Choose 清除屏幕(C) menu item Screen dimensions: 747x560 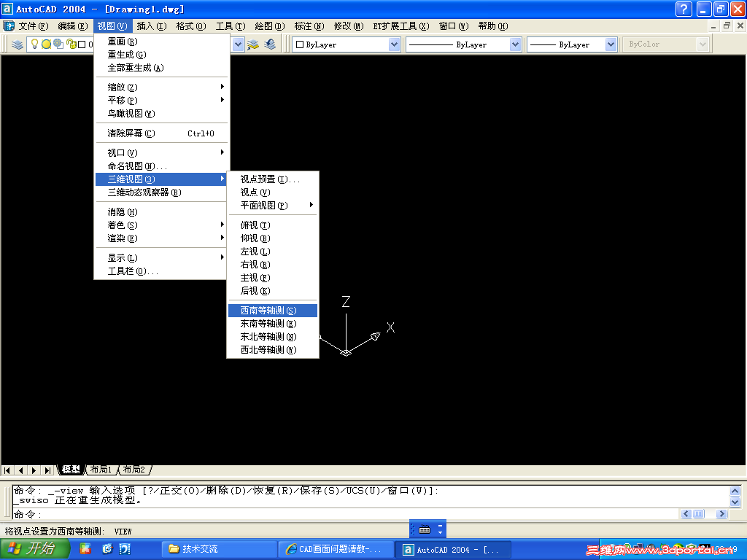[x=161, y=133]
